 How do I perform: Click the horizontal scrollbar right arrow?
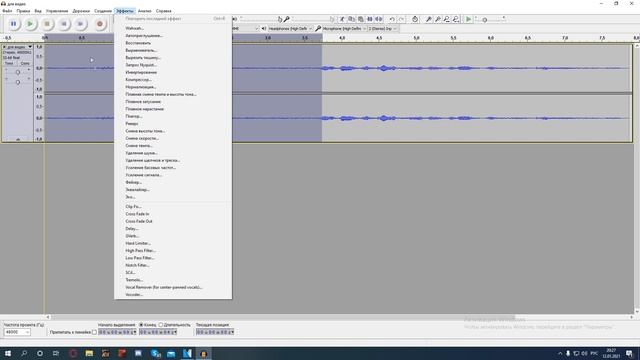click(631, 317)
